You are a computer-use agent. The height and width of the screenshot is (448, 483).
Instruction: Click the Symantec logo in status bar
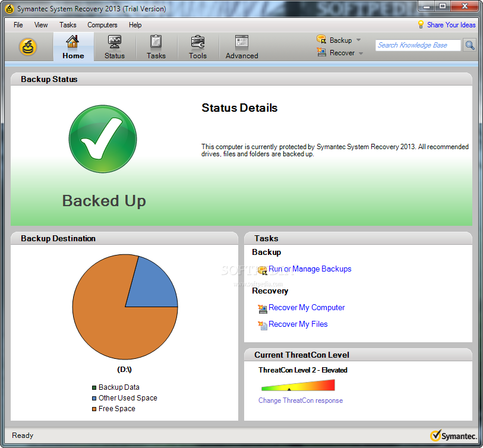[x=453, y=436]
